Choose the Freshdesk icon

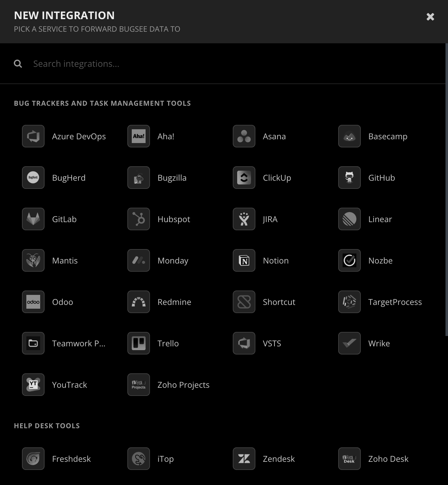(33, 459)
